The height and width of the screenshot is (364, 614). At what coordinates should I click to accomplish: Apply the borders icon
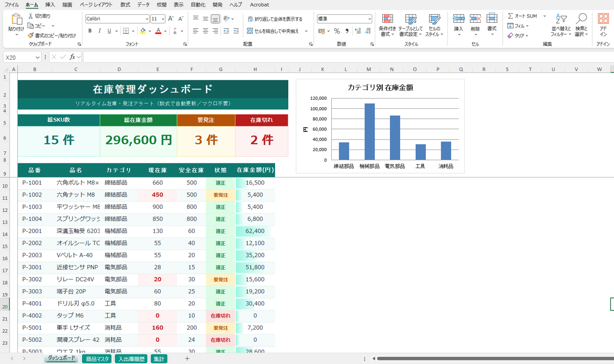pyautogui.click(x=126, y=31)
